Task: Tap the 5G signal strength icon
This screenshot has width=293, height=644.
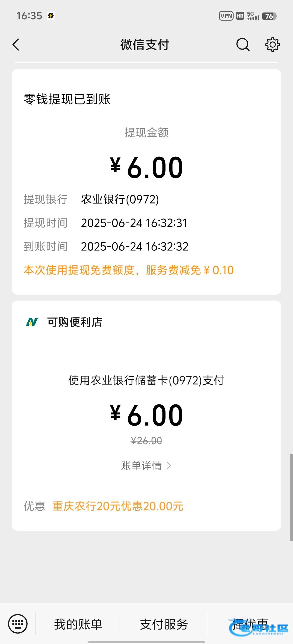Action: [x=253, y=16]
